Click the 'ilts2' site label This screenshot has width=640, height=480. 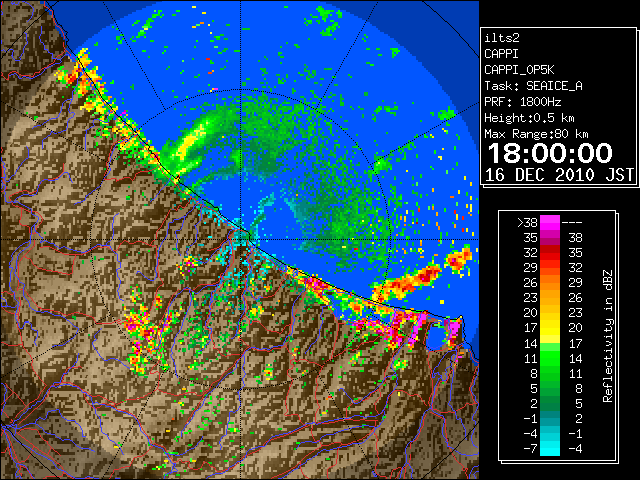502,38
